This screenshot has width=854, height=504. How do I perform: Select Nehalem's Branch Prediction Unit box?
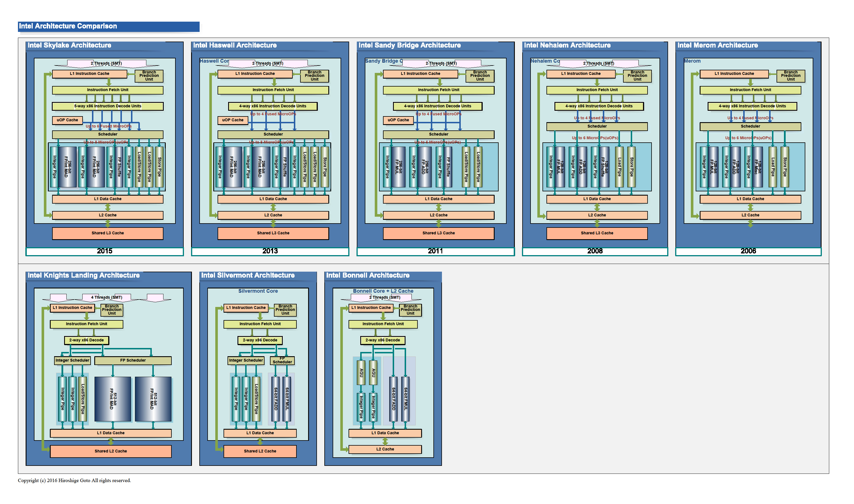[x=638, y=76]
